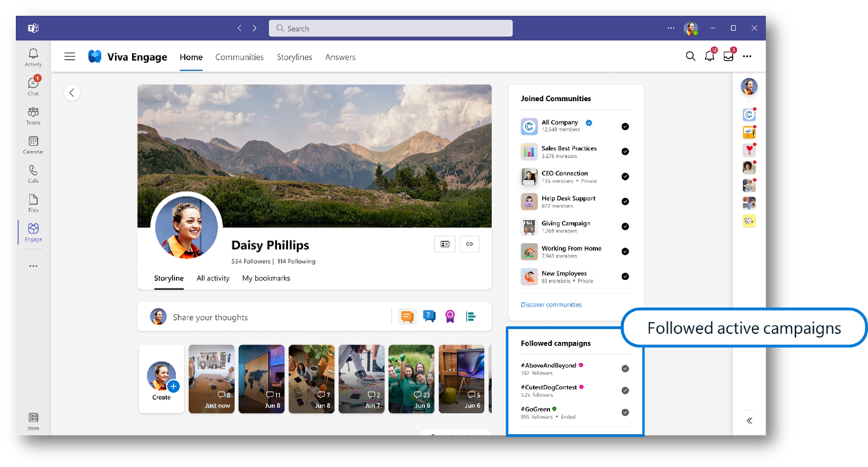Open Teams title bar ellipsis menu
This screenshot has width=868, height=467.
tap(671, 28)
